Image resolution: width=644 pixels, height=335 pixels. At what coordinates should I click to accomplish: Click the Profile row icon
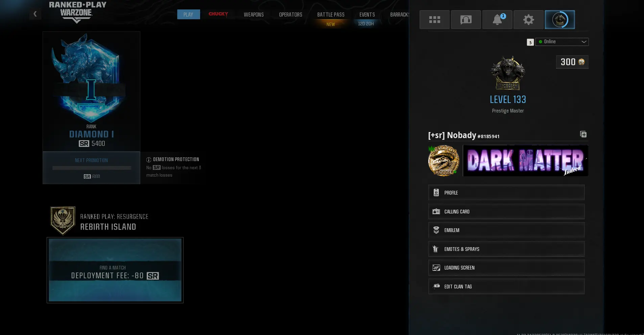point(436,192)
